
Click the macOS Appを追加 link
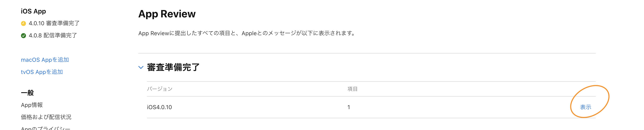(45, 60)
